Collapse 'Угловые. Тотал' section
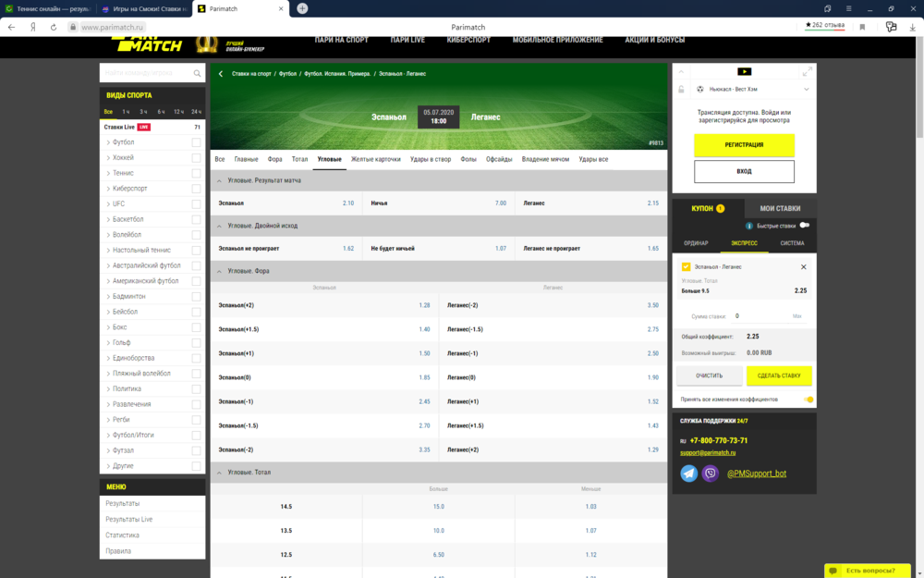Viewport: 924px width, 578px height. 219,473
